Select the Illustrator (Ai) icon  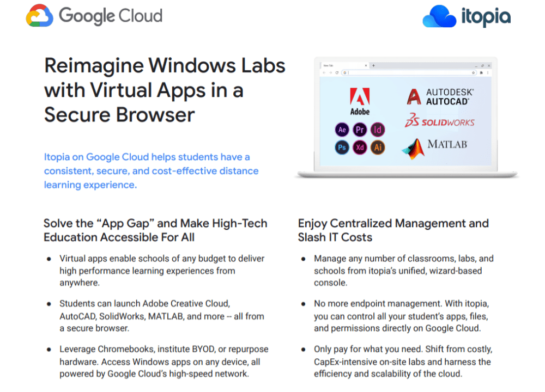378,148
